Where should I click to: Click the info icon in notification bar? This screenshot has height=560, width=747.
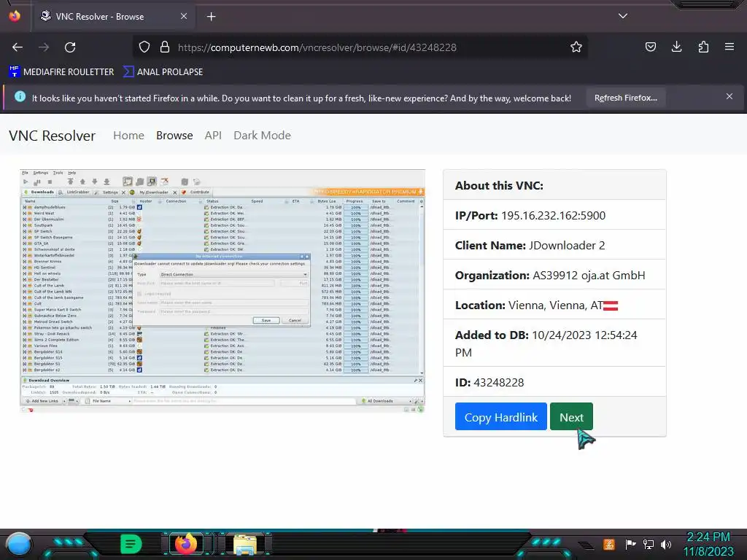tap(20, 97)
